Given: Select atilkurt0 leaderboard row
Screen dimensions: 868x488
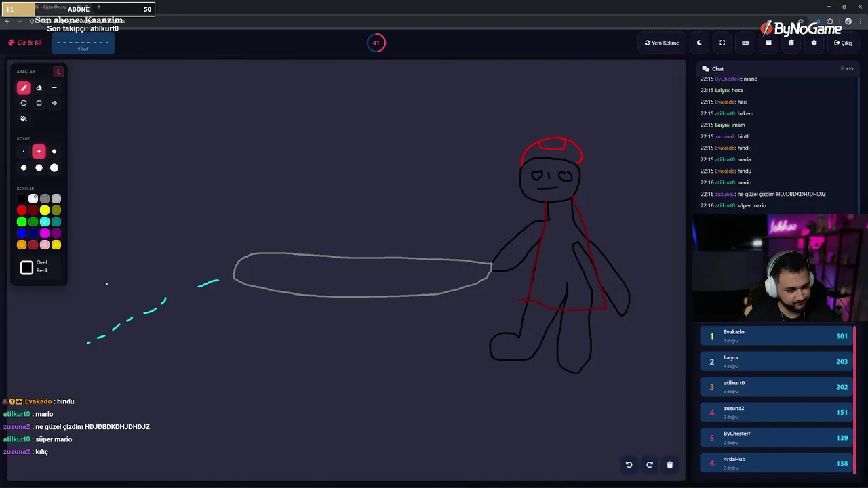Looking at the screenshot, I should [x=776, y=386].
